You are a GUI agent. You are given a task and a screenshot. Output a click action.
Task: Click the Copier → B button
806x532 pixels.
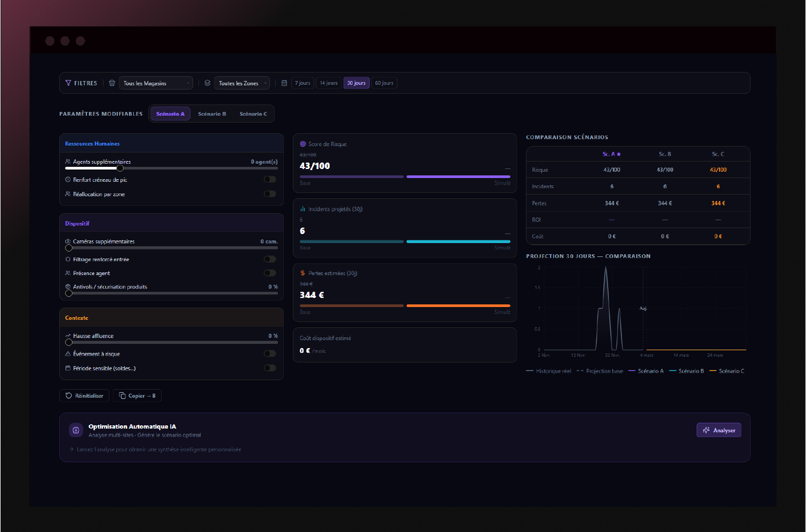coord(137,396)
